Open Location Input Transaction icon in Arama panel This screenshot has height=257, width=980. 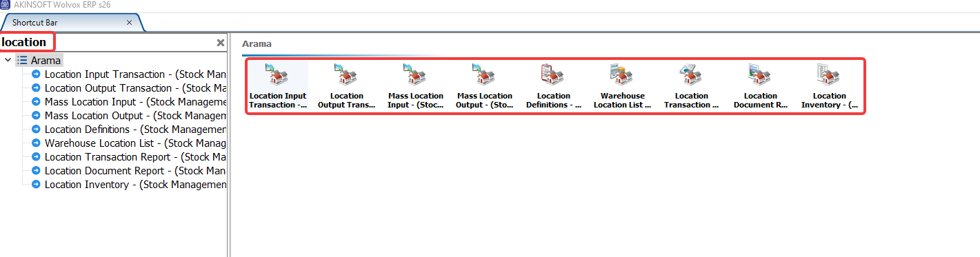277,86
